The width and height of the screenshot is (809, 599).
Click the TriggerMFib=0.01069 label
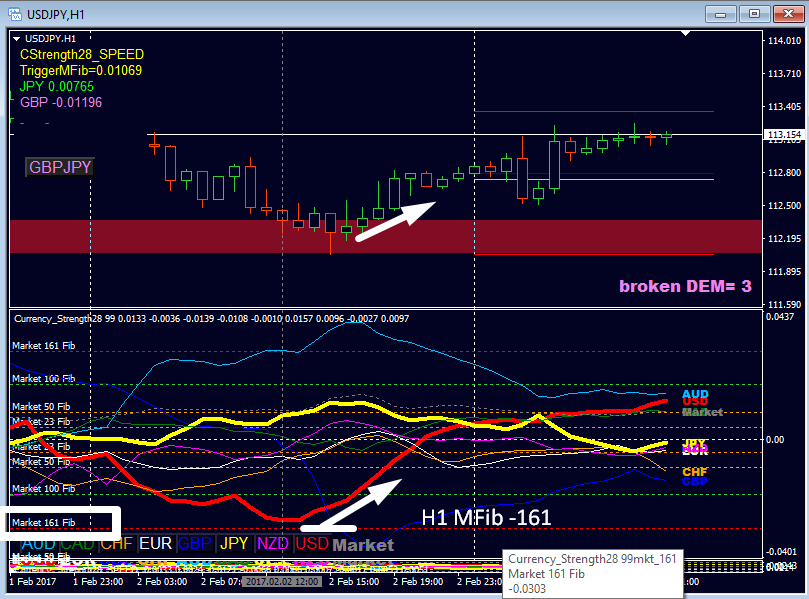(81, 70)
